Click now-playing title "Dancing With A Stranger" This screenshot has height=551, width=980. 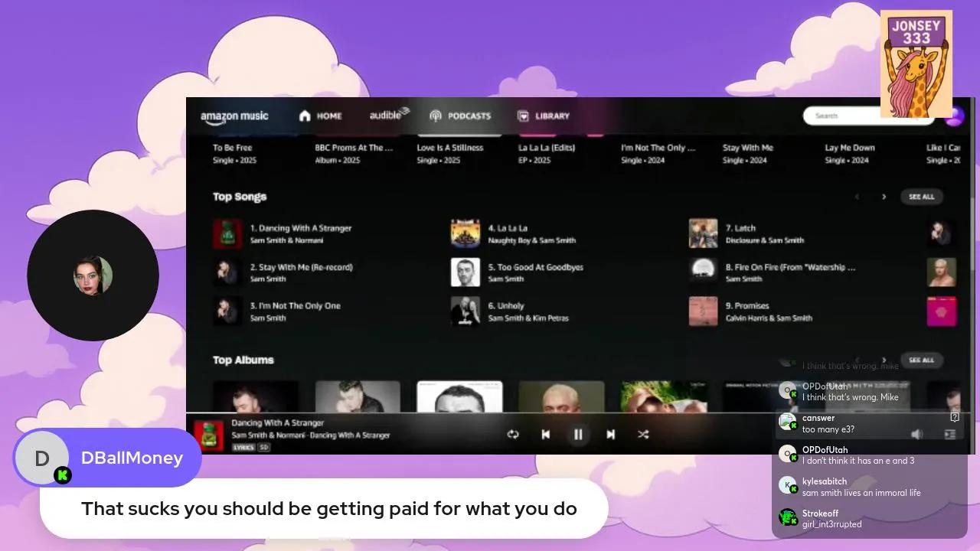(278, 422)
